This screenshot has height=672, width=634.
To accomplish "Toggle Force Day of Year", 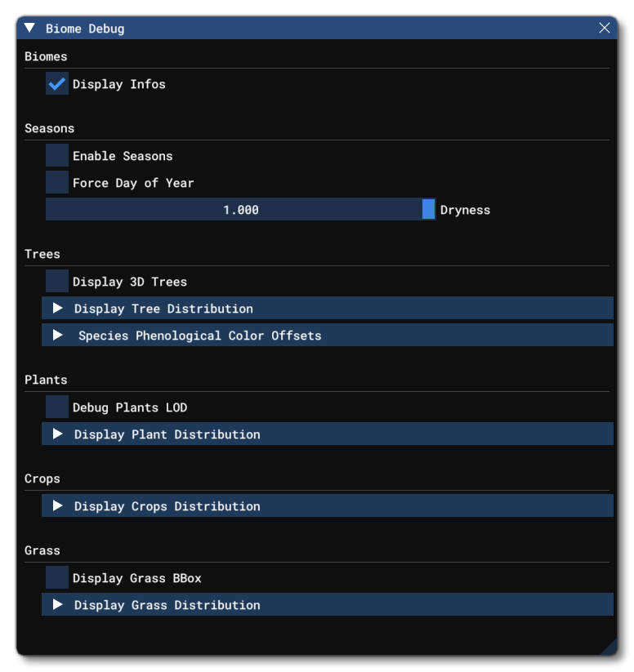I will point(57,183).
